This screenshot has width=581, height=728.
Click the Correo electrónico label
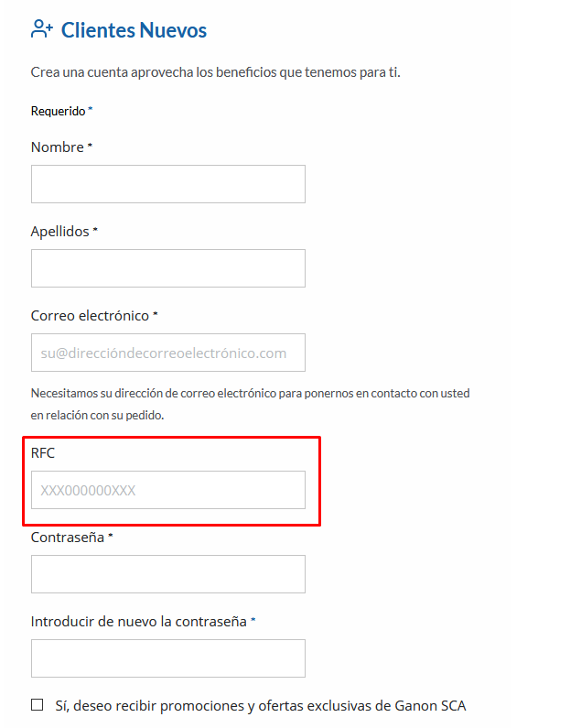pyautogui.click(x=90, y=316)
